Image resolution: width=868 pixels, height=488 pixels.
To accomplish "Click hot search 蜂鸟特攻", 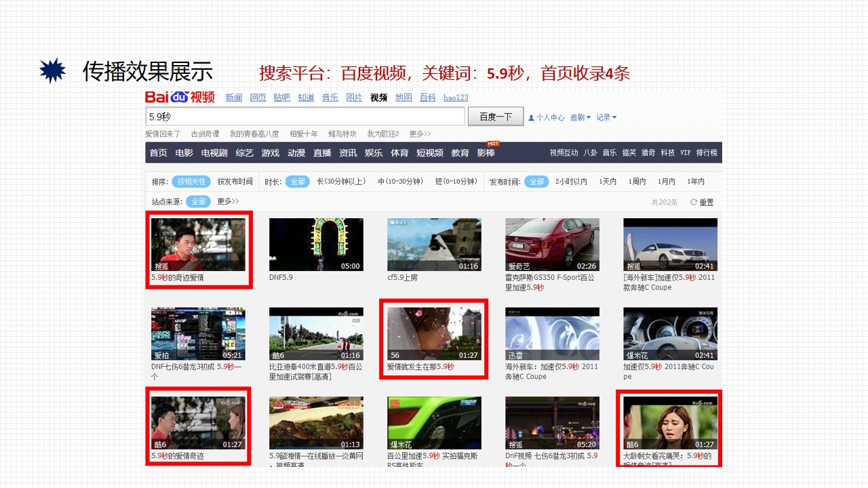I will (x=342, y=134).
